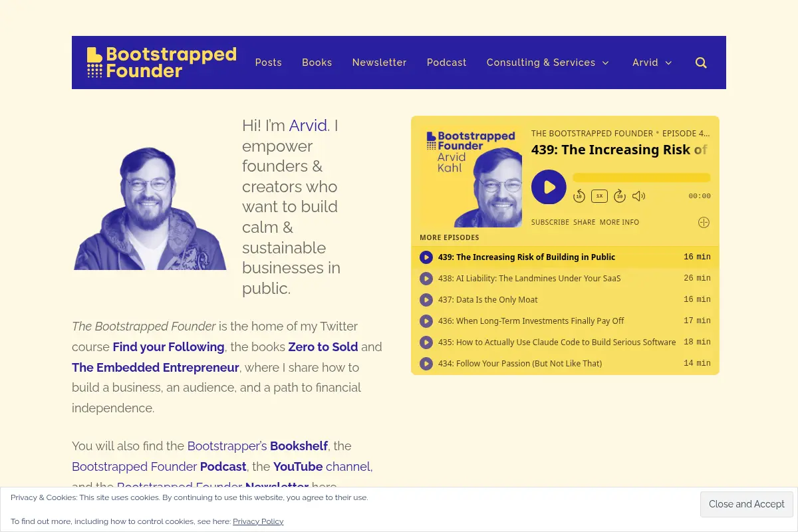Click Close and Accept cookies button
The image size is (798, 532).
click(x=747, y=504)
